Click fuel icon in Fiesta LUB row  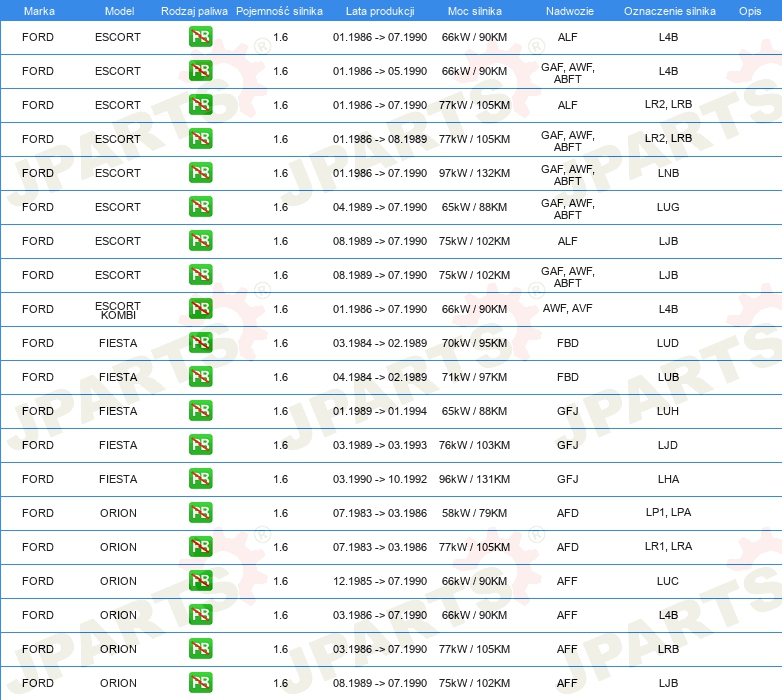200,376
